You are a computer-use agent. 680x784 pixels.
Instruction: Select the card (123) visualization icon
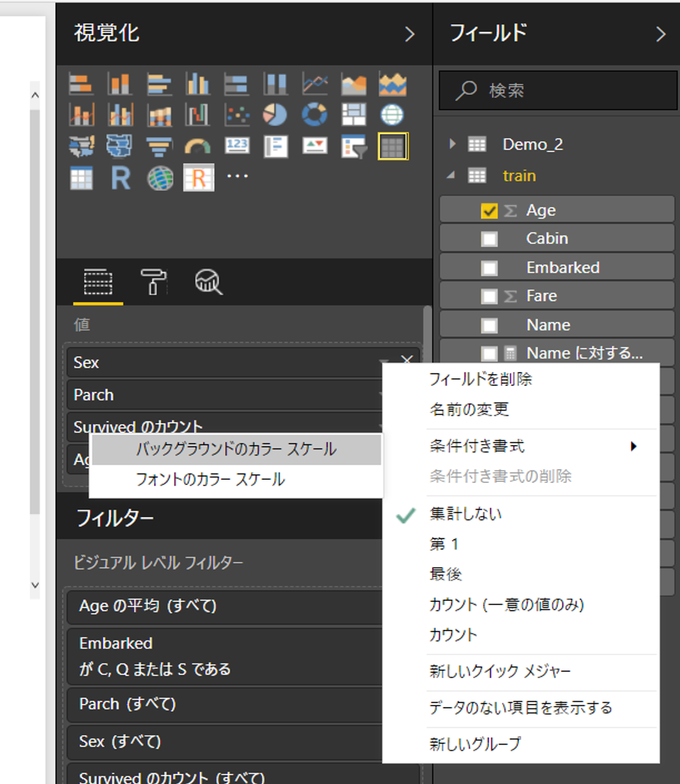pos(237,145)
